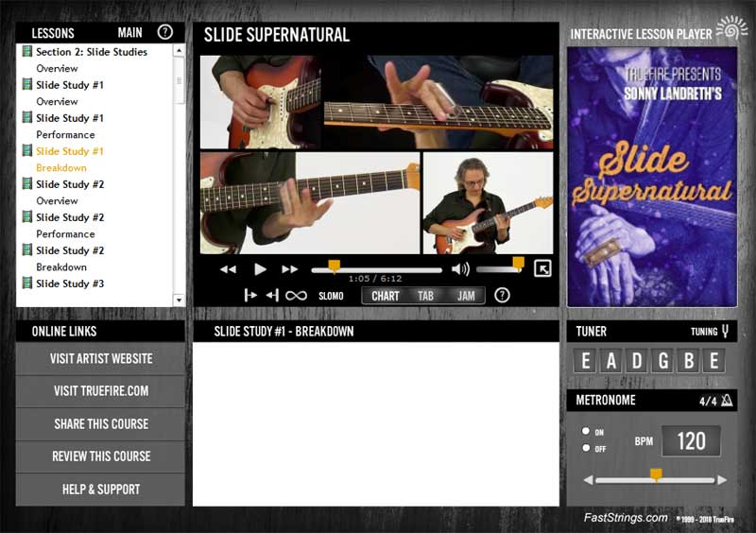
Task: Increase metronome tempo with right arrow
Action: (722, 480)
